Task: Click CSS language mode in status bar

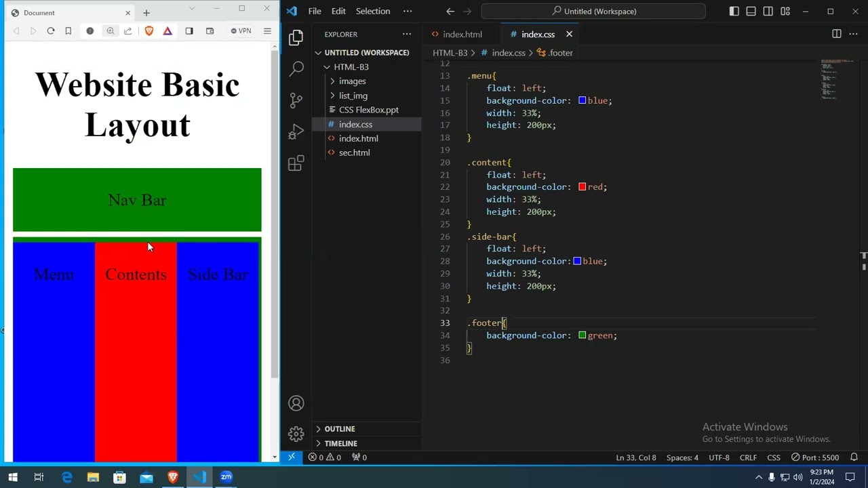Action: click(x=773, y=457)
